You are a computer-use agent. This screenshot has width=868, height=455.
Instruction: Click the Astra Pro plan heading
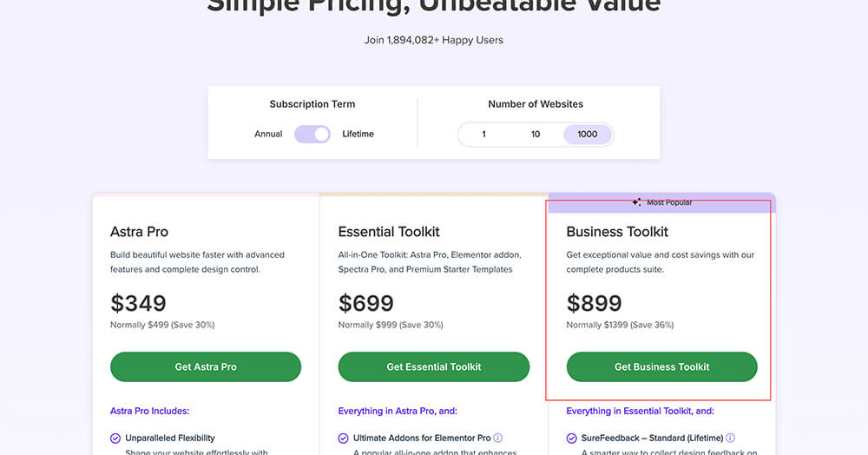[x=139, y=232]
